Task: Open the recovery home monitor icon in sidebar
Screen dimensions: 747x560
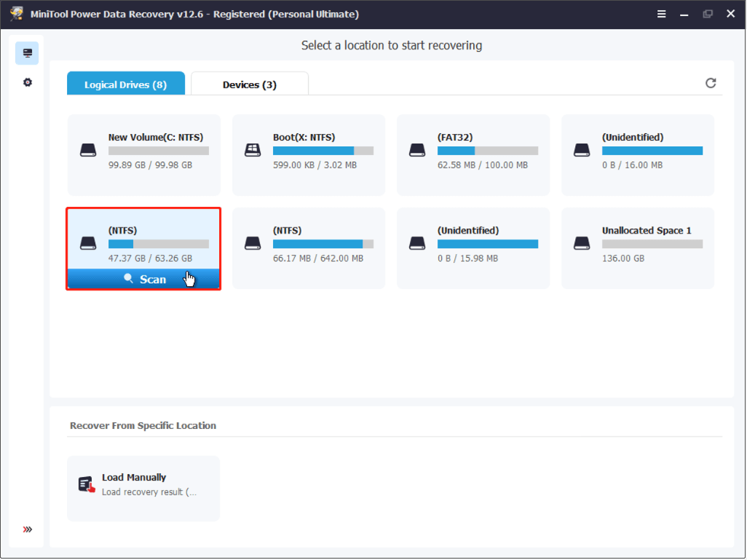Action: [27, 53]
